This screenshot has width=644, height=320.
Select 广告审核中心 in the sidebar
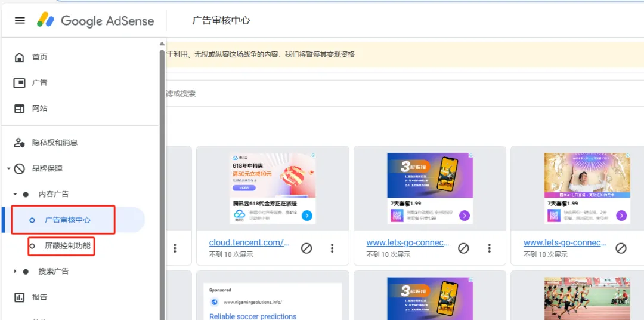point(67,220)
